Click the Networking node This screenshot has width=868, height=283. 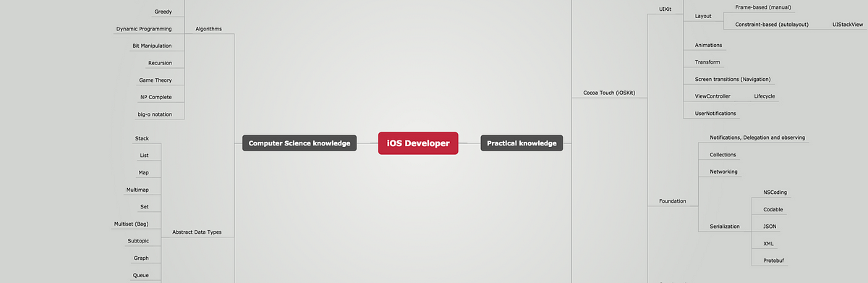click(723, 172)
